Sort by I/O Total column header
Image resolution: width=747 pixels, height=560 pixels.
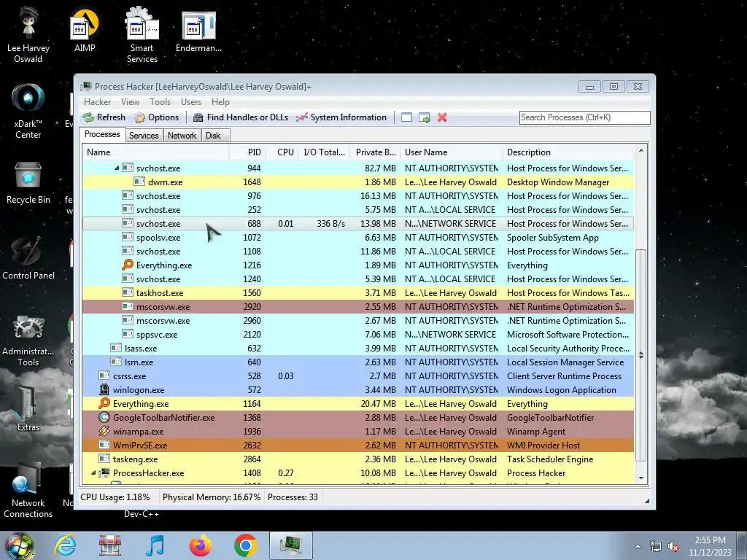click(324, 152)
